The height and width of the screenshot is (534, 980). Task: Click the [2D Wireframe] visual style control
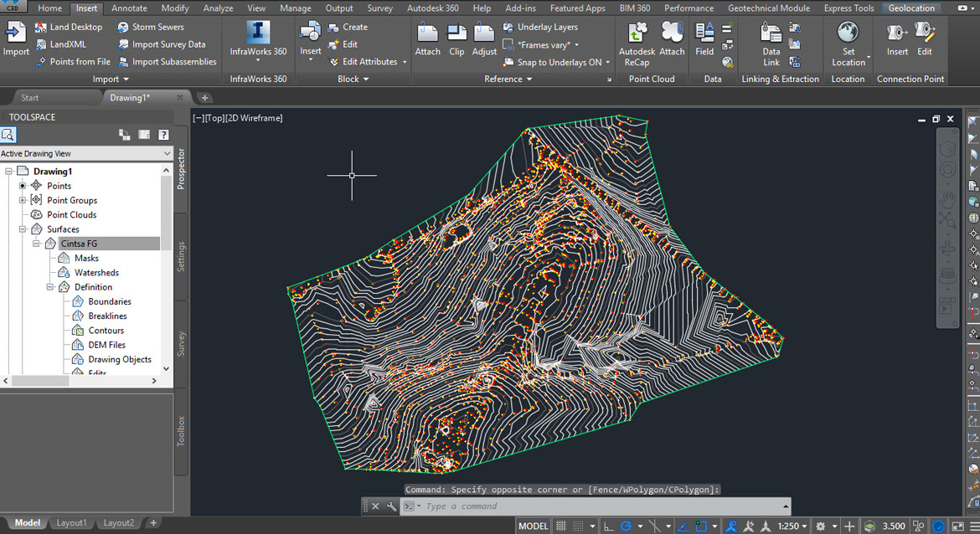[255, 118]
